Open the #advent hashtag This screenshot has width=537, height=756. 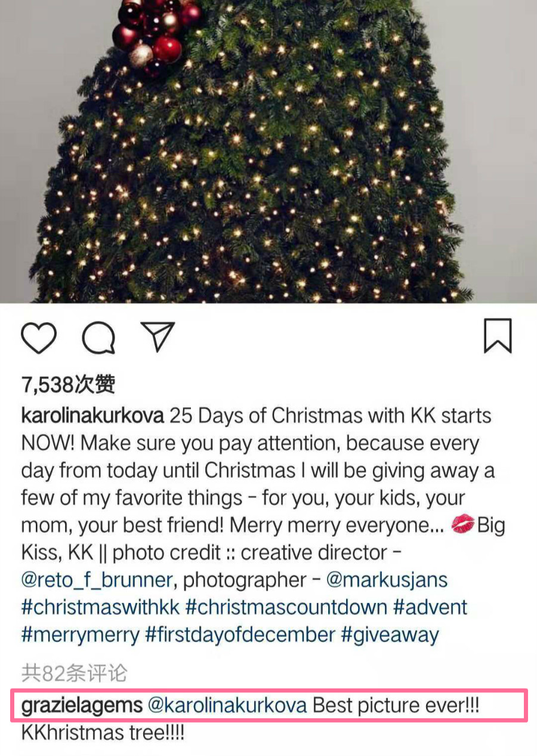[430, 607]
